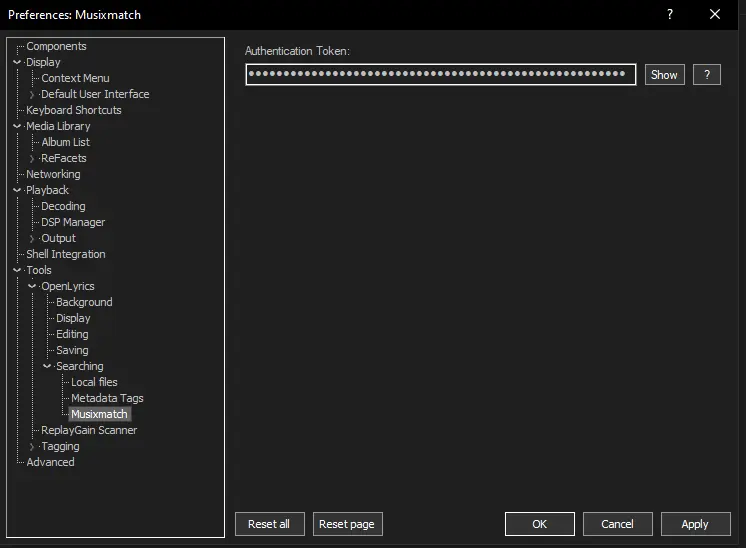Select the Tools page
Screen dimensions: 746x548
click(39, 270)
